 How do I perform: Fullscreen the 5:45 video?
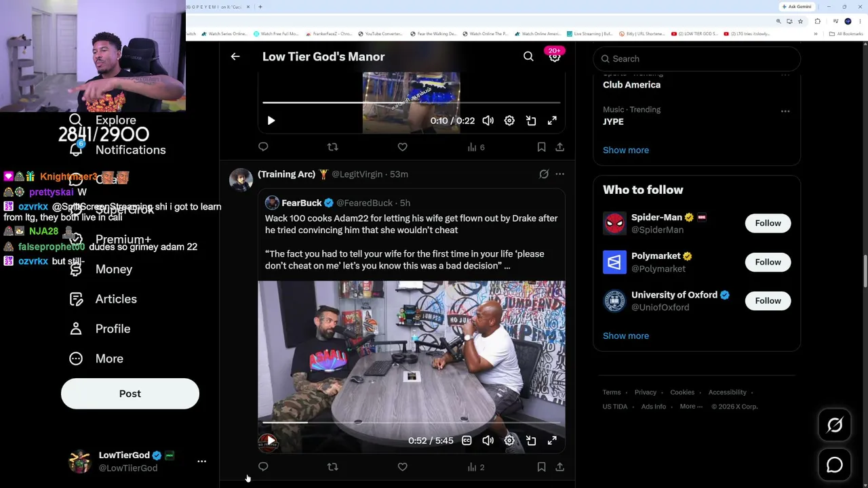553,441
